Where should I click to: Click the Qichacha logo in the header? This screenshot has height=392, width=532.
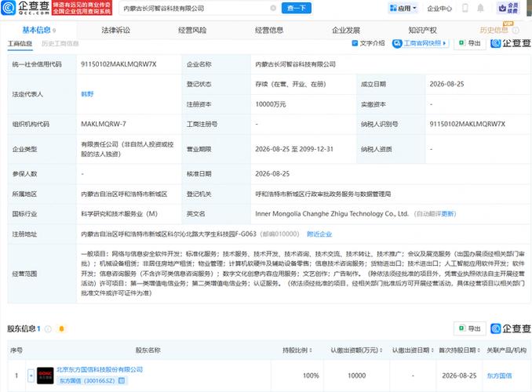click(25, 8)
